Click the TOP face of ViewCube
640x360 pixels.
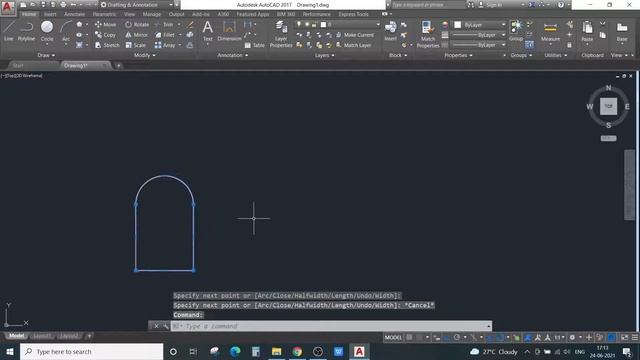pyautogui.click(x=608, y=106)
